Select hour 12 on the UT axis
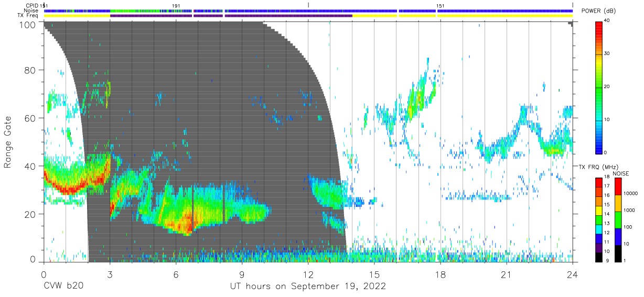This screenshot has width=644, height=297. [308, 274]
